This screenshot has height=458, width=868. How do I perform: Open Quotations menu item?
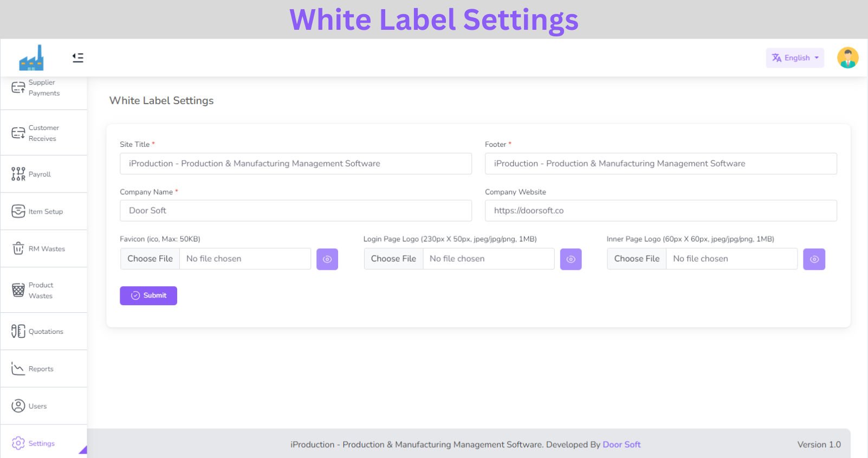click(44, 331)
